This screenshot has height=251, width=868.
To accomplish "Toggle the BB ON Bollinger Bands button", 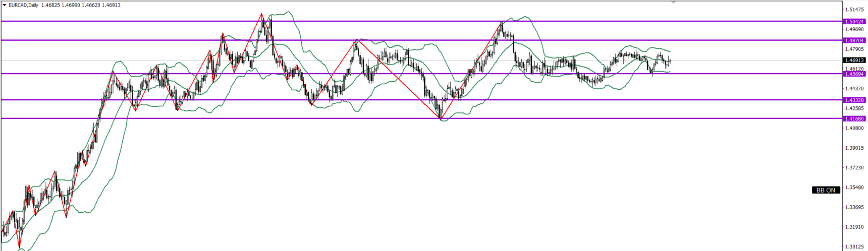I will [826, 190].
